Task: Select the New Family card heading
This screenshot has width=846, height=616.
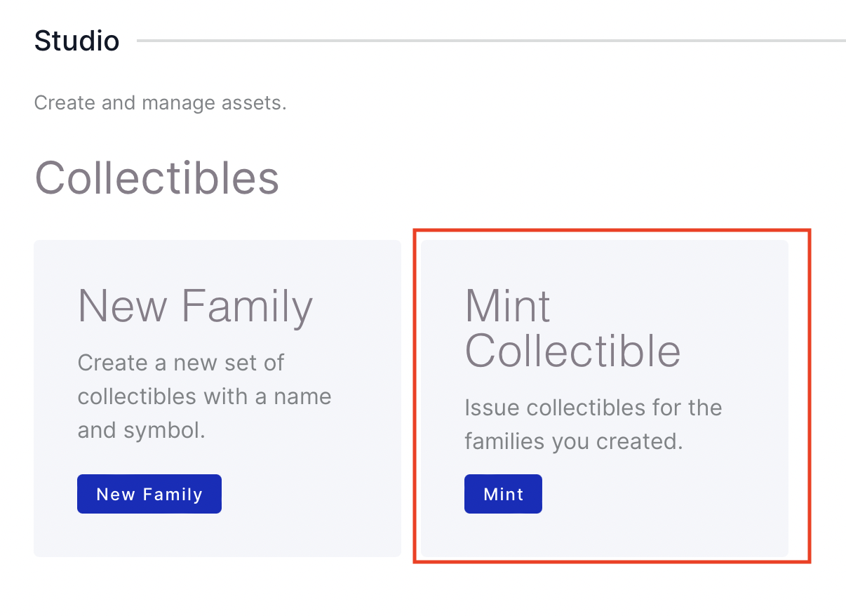Action: click(195, 307)
